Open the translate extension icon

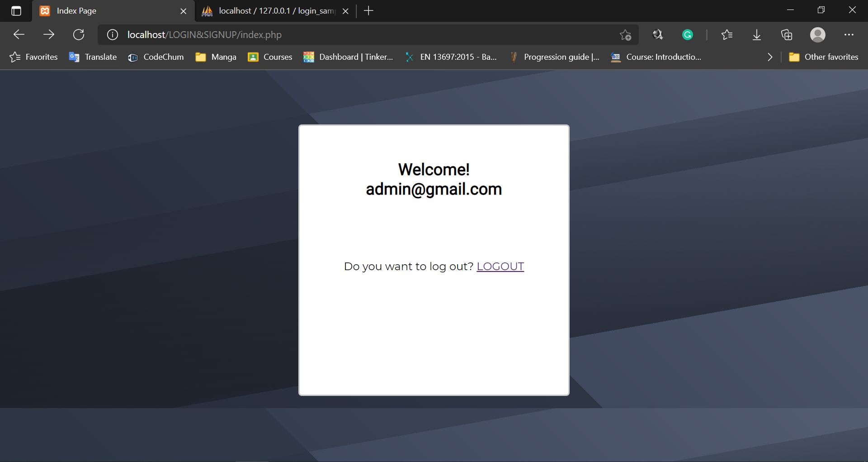pyautogui.click(x=657, y=34)
